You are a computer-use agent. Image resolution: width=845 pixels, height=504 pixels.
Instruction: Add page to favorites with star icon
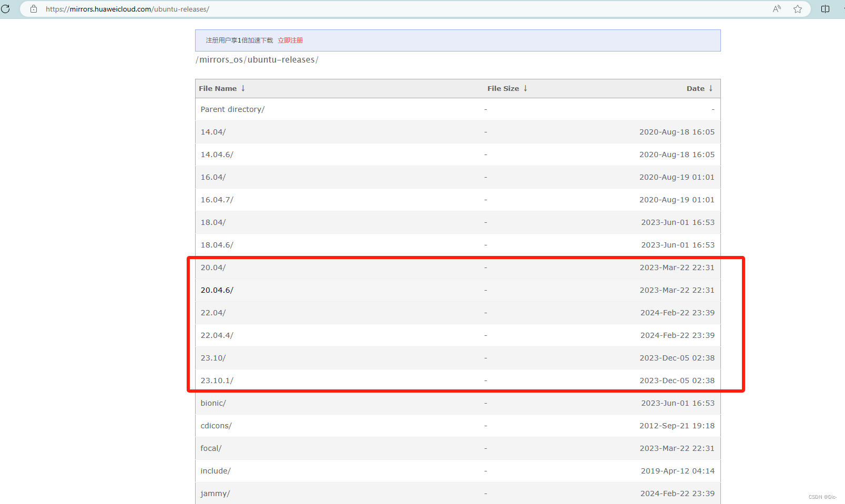coord(798,9)
